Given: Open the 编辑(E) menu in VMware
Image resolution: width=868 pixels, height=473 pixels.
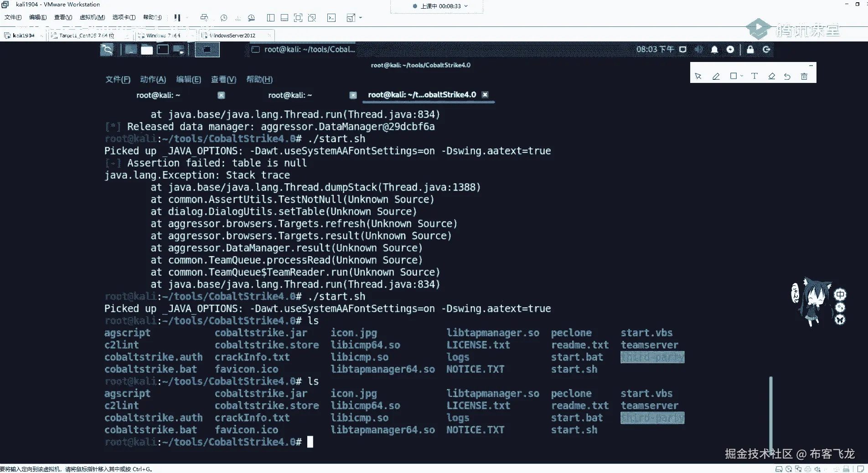Looking at the screenshot, I should (38, 17).
